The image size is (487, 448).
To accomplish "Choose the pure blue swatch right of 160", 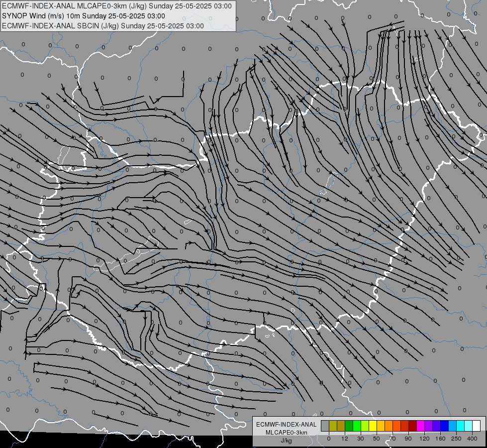I will point(445,426).
